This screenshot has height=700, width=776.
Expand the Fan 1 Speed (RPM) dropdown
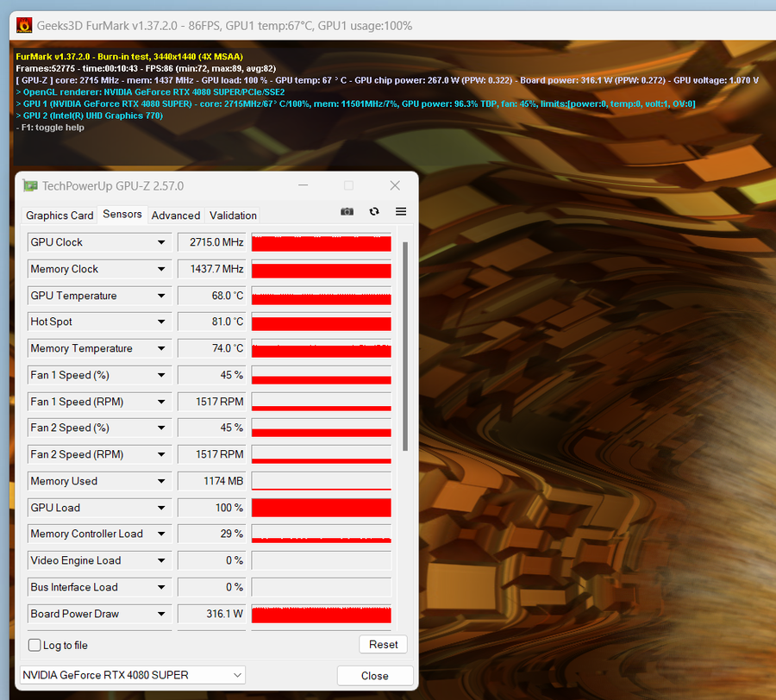(161, 402)
